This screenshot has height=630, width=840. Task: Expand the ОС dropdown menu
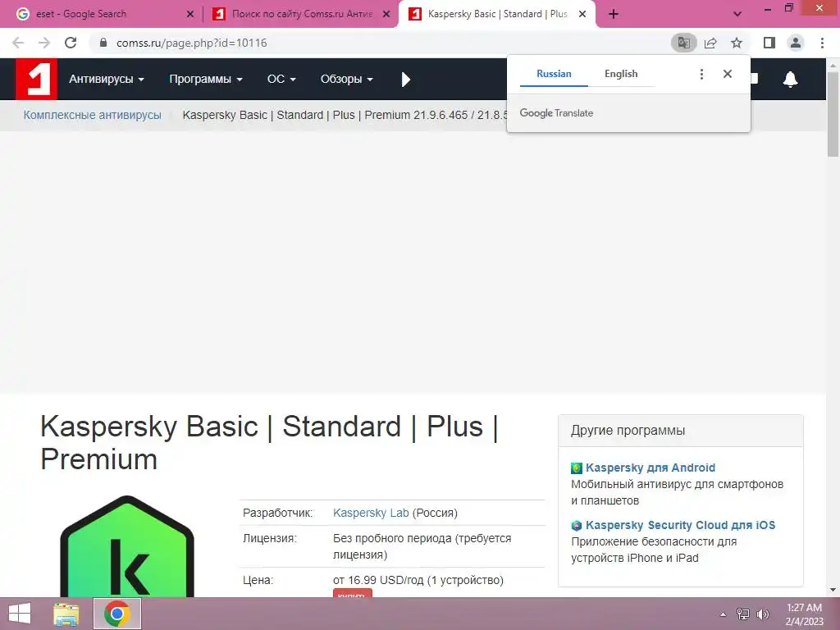click(x=281, y=80)
